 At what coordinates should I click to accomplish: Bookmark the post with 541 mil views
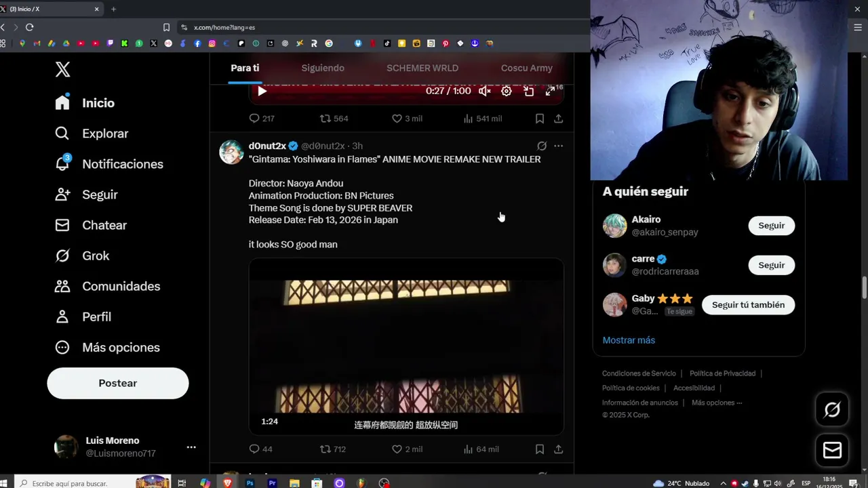(x=540, y=119)
